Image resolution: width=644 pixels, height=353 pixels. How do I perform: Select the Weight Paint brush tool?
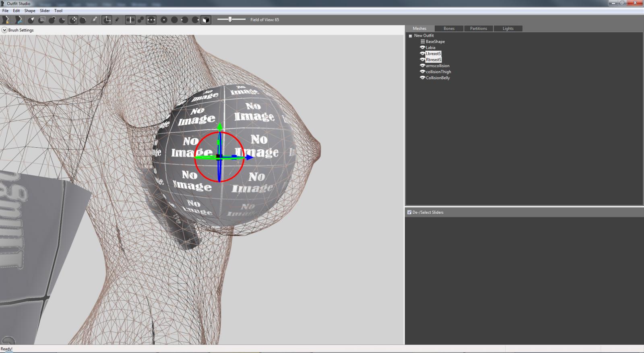point(94,20)
